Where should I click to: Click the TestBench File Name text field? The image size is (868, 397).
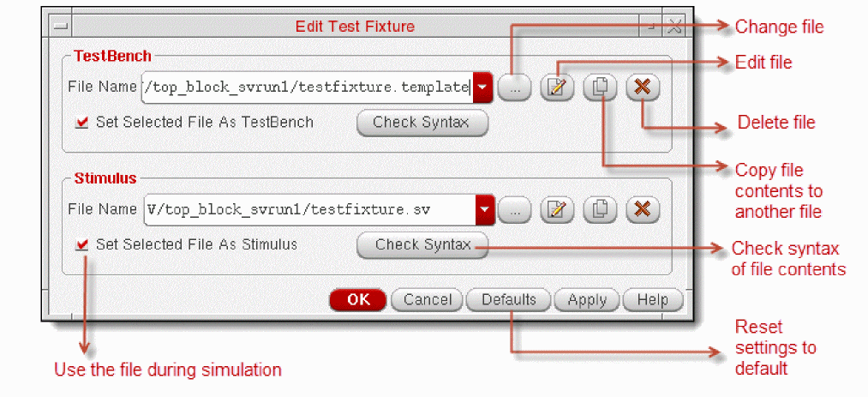coord(307,87)
